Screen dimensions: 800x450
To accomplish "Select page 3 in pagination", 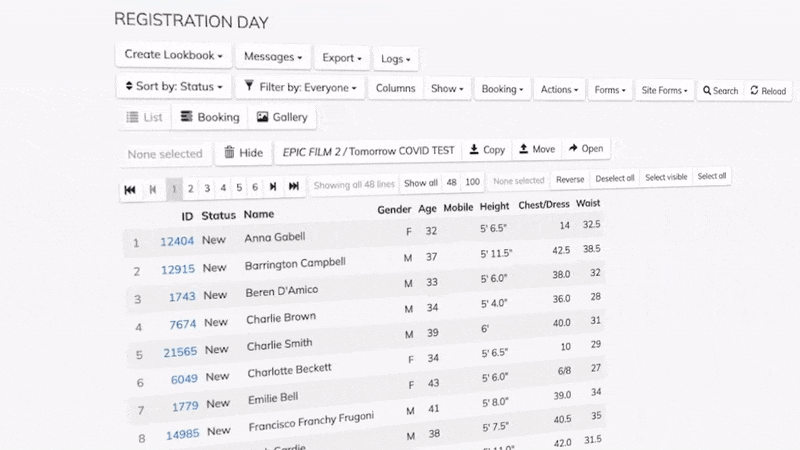I will coord(207,187).
